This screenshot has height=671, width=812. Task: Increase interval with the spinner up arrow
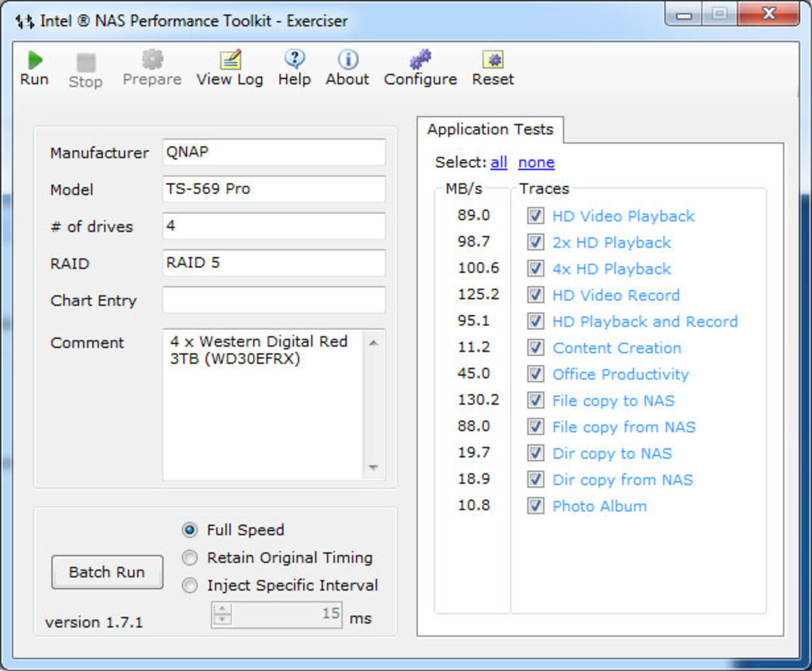[x=223, y=609]
